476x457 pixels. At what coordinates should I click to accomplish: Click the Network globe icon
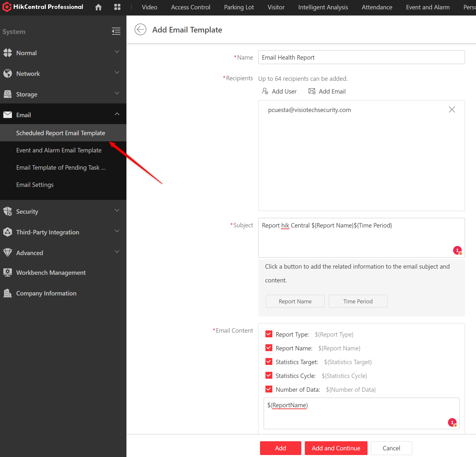tap(8, 73)
